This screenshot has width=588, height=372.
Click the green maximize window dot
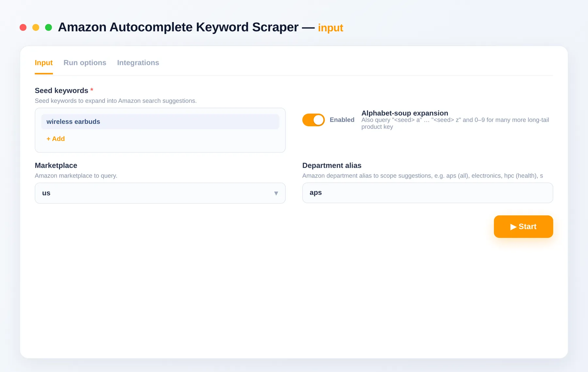pos(49,27)
